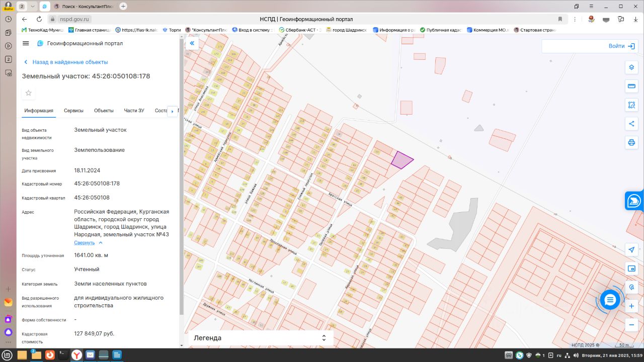The width and height of the screenshot is (644, 362).
Task: Toggle the overview mini-map
Action: [x=631, y=268]
